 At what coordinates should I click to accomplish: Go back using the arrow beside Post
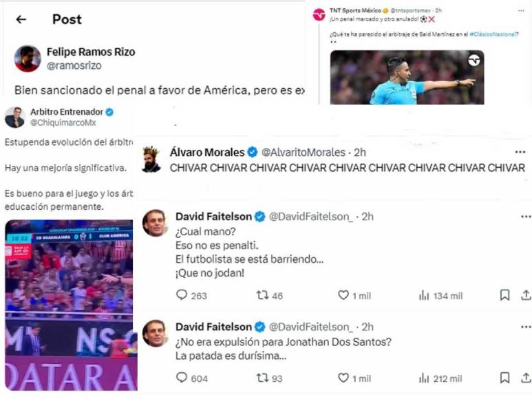[x=21, y=20]
